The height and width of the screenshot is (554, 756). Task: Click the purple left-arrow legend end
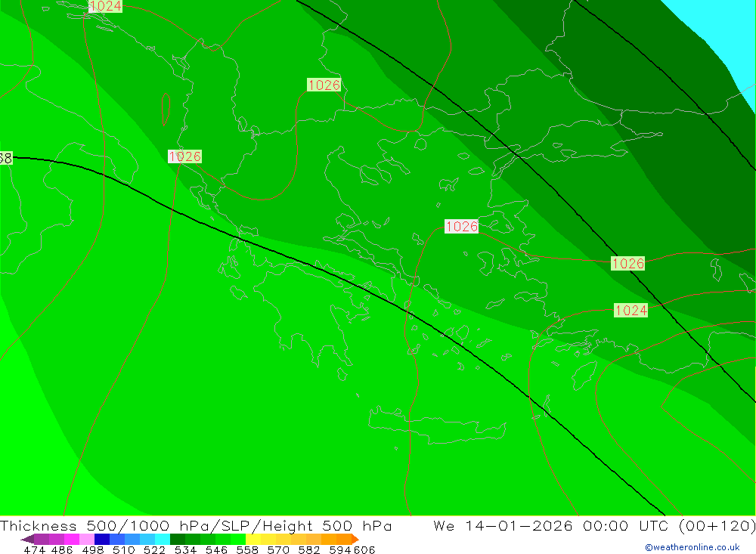pos(27,539)
